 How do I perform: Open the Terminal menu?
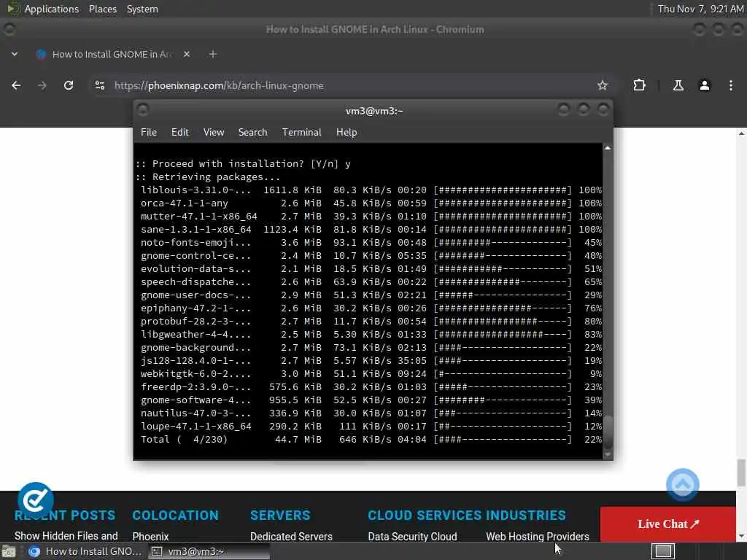click(x=301, y=133)
